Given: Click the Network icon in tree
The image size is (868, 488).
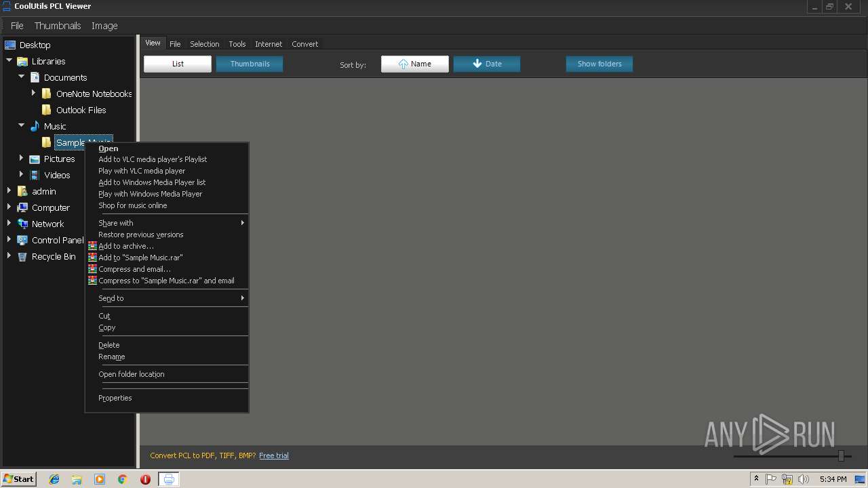Looking at the screenshot, I should [22, 224].
